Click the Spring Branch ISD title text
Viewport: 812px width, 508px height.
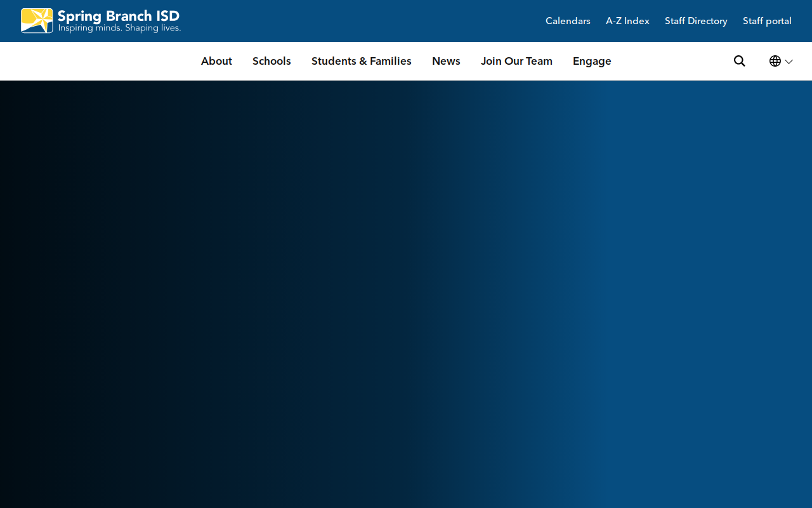pyautogui.click(x=119, y=16)
